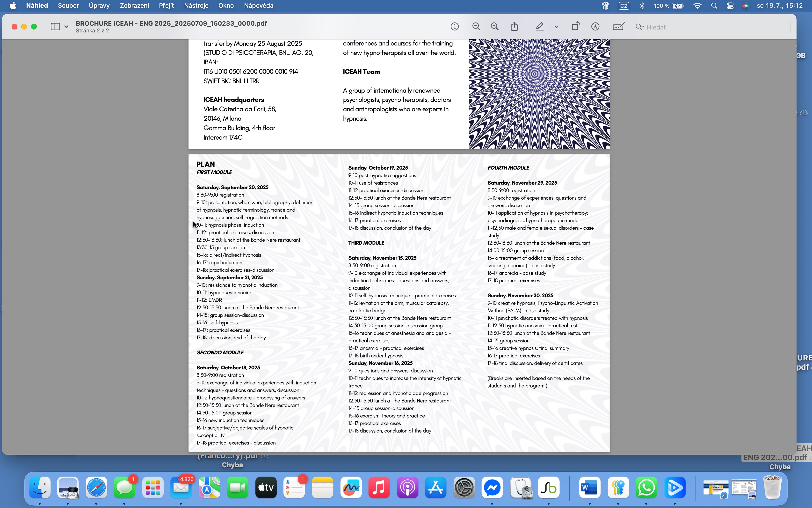Viewport: 812px width, 508px height.
Task: Open Microsoft Word from the Dock
Action: coord(589,487)
